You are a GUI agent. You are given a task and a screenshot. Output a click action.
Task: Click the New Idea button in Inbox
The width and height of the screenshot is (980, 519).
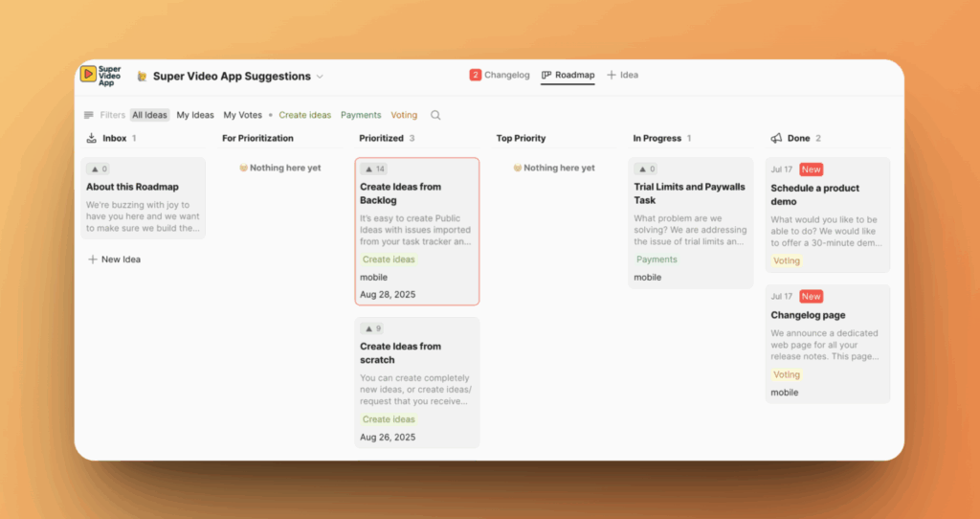[x=114, y=259]
